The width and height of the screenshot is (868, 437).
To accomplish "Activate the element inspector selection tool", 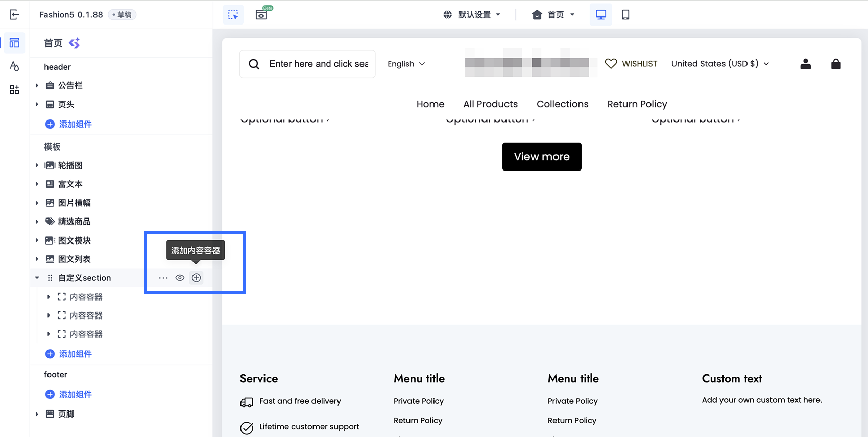I will 233,15.
